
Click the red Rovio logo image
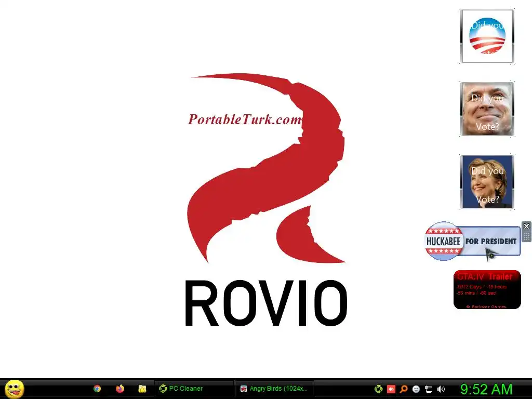267,168
